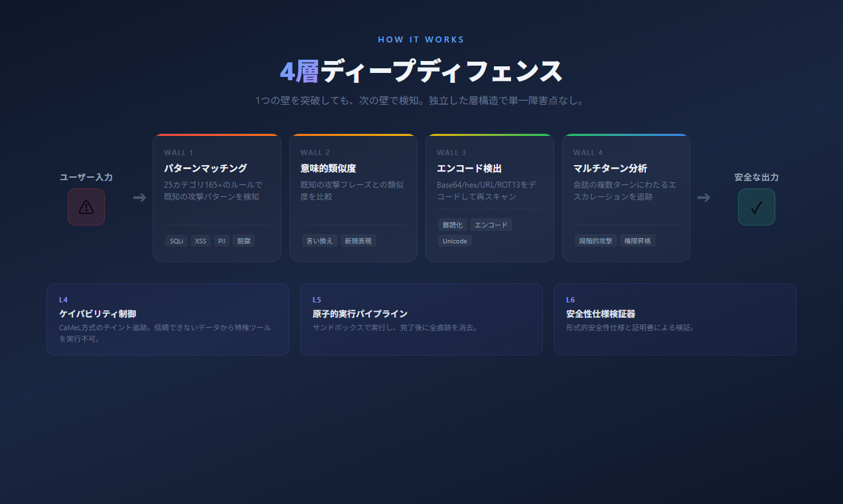This screenshot has height=504, width=843.
Task: Click the ユーザー入力 label
Action: tap(86, 177)
